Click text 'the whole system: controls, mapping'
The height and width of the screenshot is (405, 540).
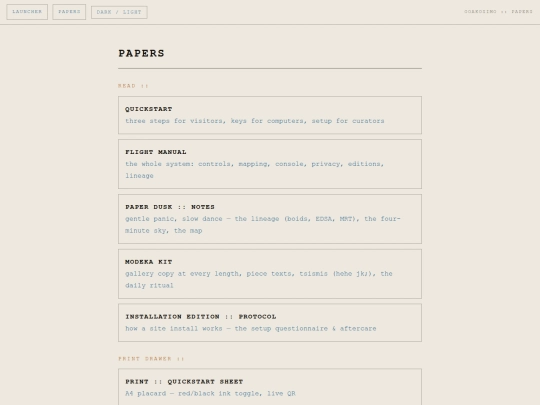click(197, 164)
